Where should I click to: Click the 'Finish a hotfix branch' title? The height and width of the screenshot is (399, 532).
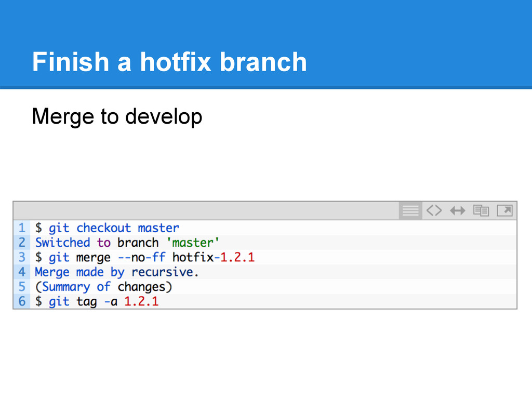click(169, 62)
